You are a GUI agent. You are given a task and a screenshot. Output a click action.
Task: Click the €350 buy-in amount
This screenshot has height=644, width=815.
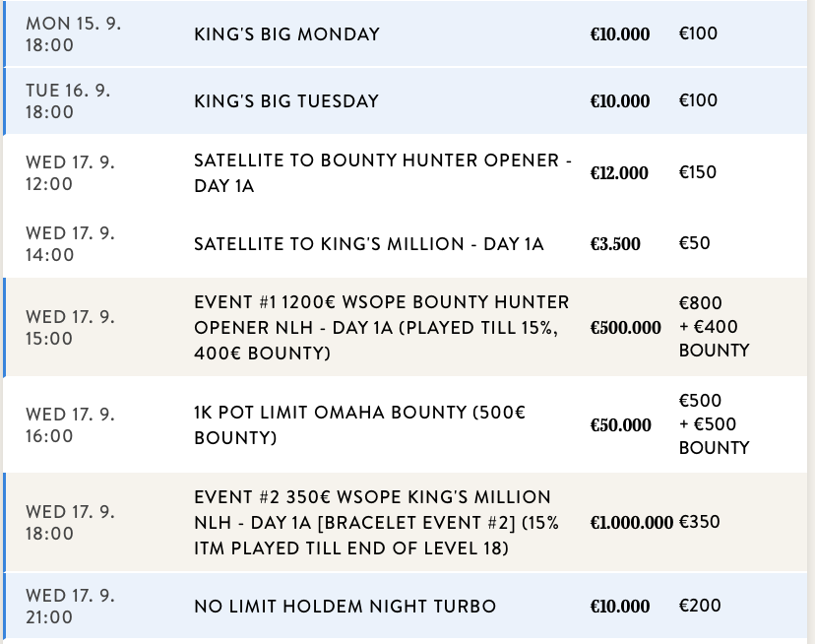(x=699, y=522)
